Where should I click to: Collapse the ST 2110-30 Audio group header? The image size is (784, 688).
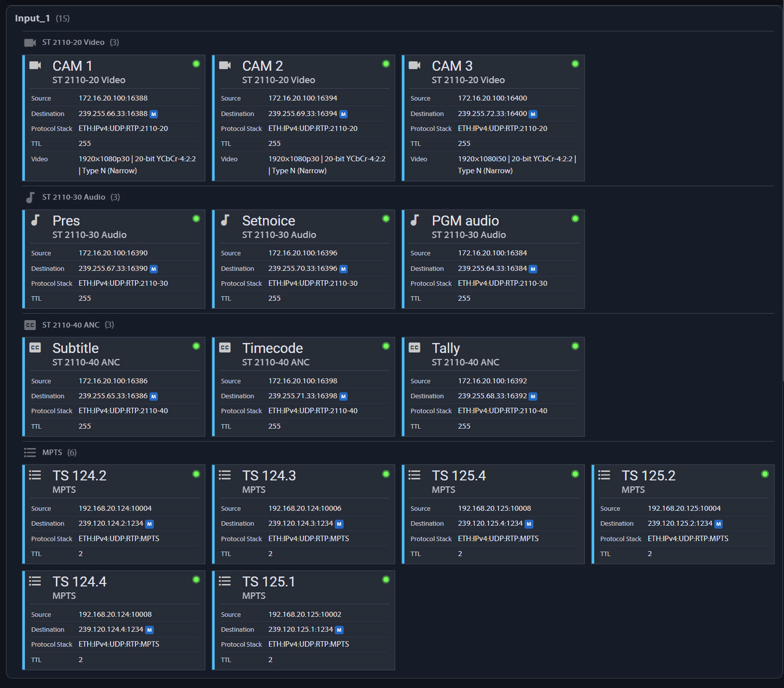click(x=72, y=197)
